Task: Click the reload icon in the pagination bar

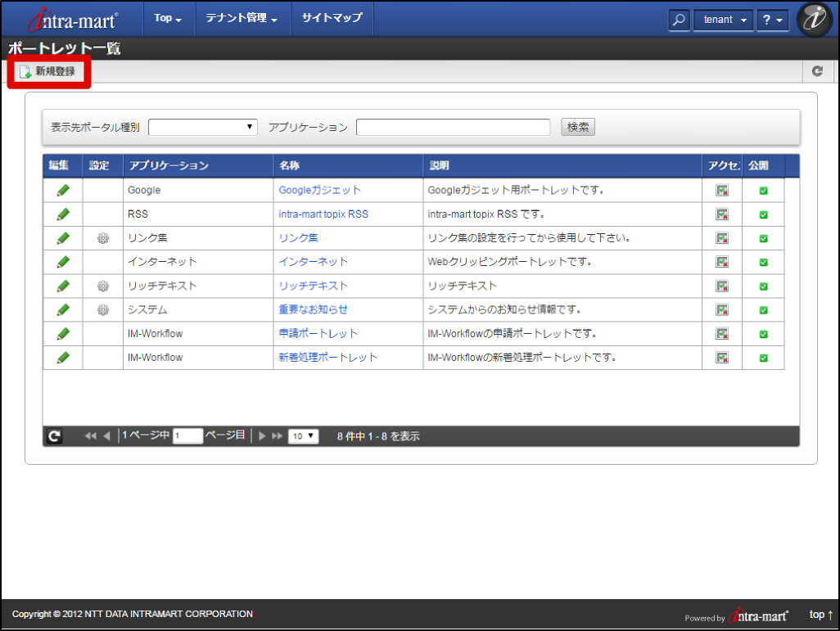Action: [52, 436]
